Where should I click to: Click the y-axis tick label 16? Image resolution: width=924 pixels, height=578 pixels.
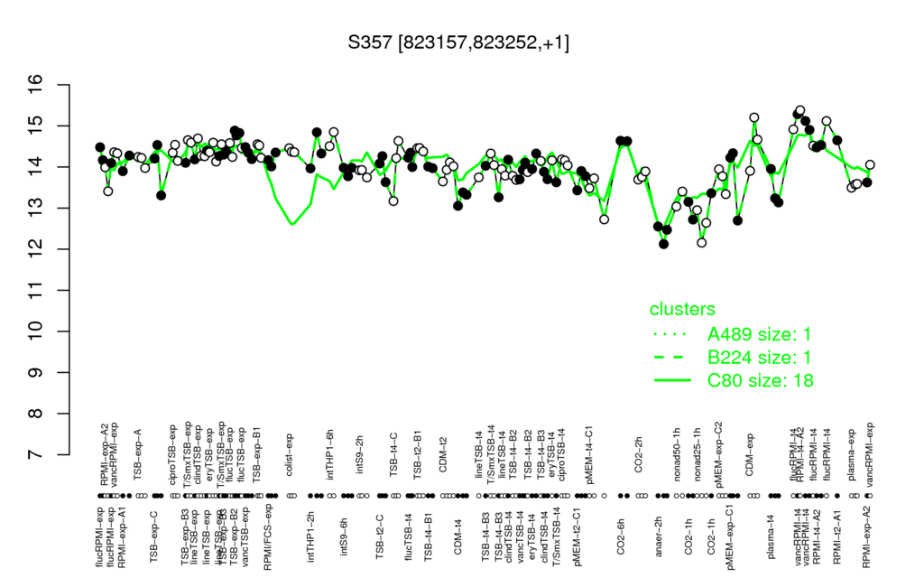(x=36, y=85)
